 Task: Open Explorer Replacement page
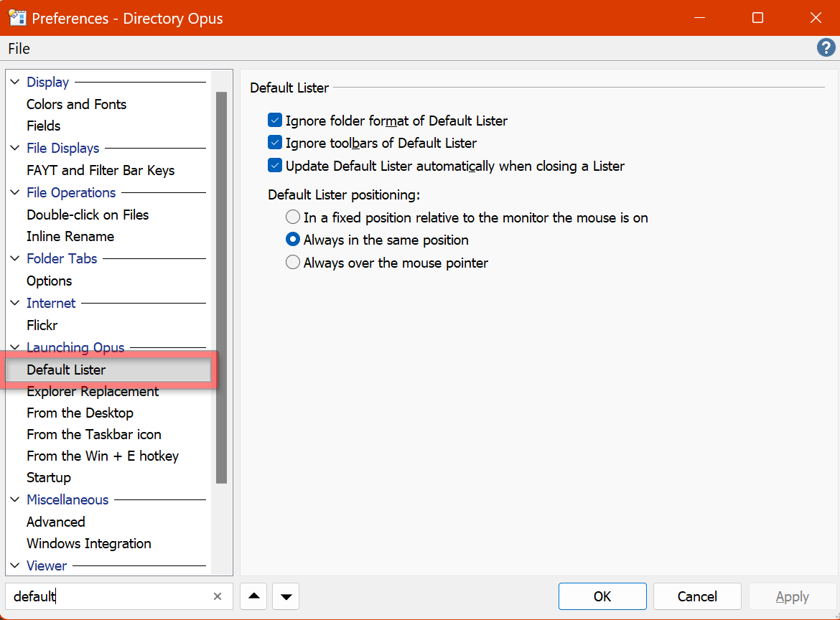coord(93,391)
